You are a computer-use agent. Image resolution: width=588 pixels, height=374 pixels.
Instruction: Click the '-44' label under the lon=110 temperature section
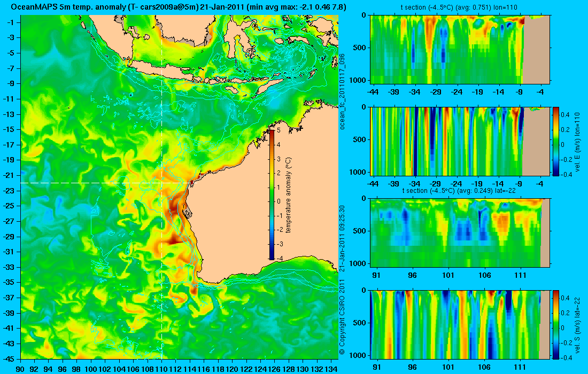tap(373, 92)
